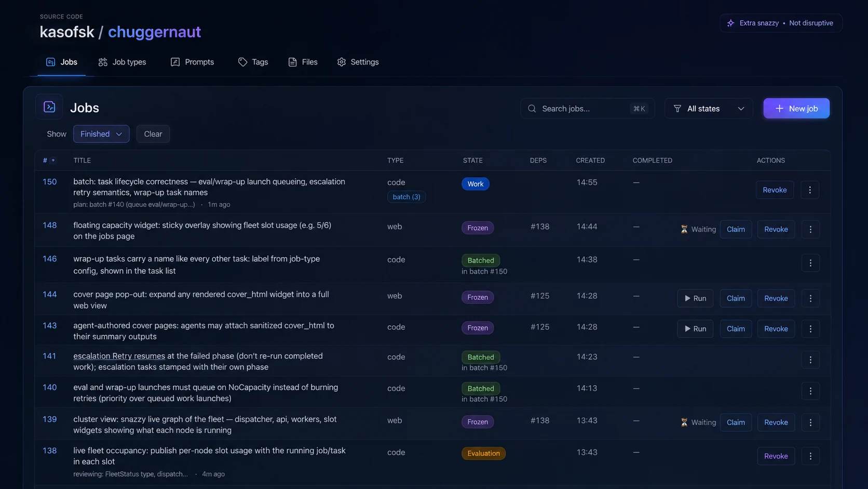The height and width of the screenshot is (489, 868).
Task: Open more actions menu for job 146
Action: click(810, 263)
